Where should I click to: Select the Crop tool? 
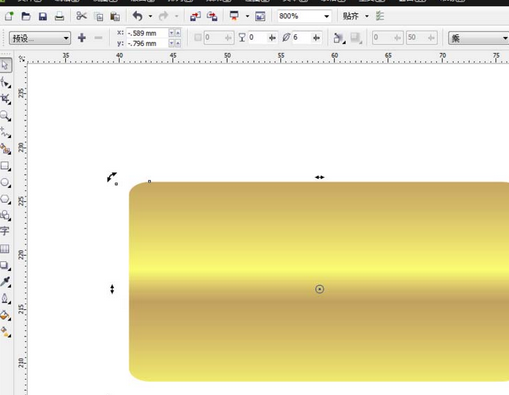(5, 99)
